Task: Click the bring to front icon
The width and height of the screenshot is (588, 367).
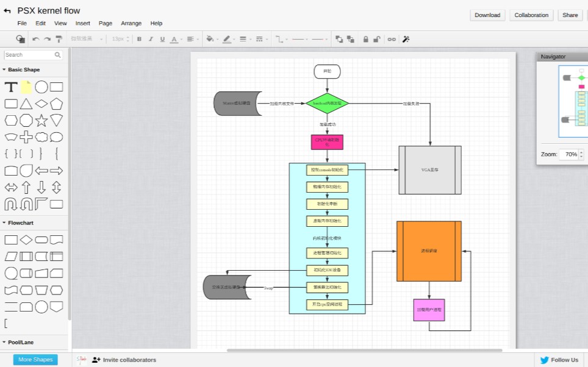Action: 339,39
